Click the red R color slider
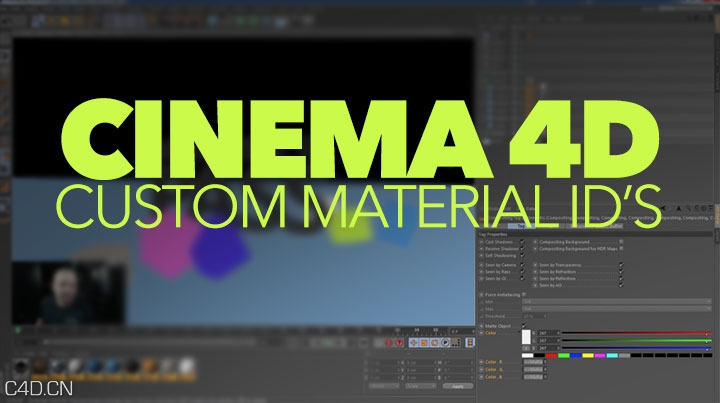This screenshot has width=720, height=403. (637, 333)
